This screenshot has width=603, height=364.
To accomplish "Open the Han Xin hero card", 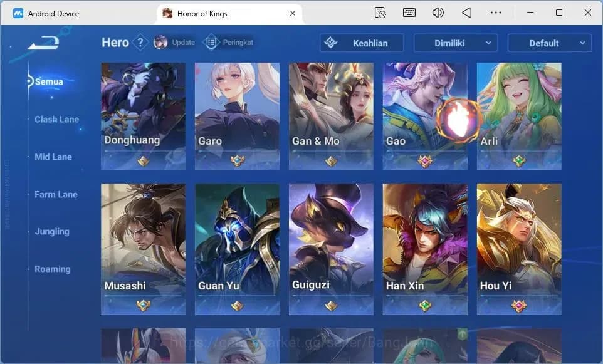I will click(425, 249).
